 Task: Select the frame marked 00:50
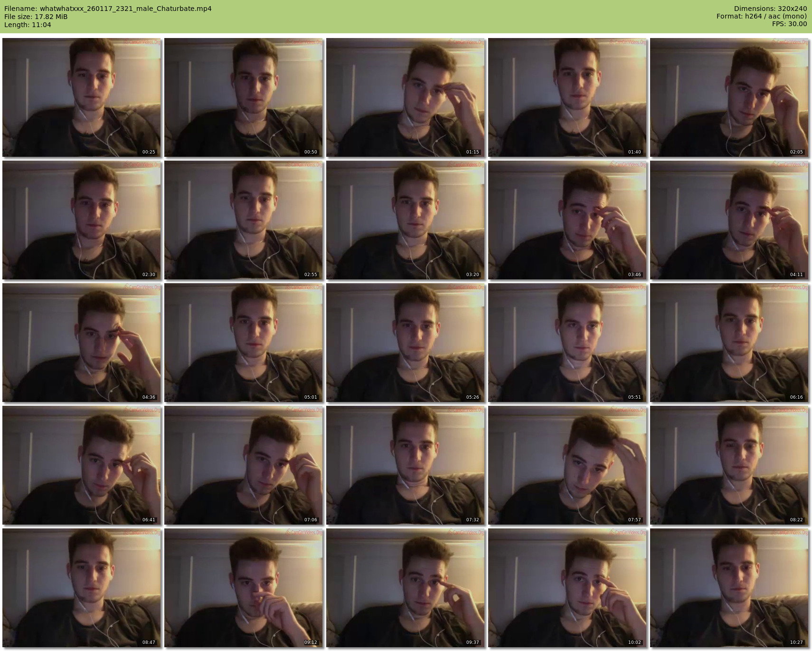243,97
